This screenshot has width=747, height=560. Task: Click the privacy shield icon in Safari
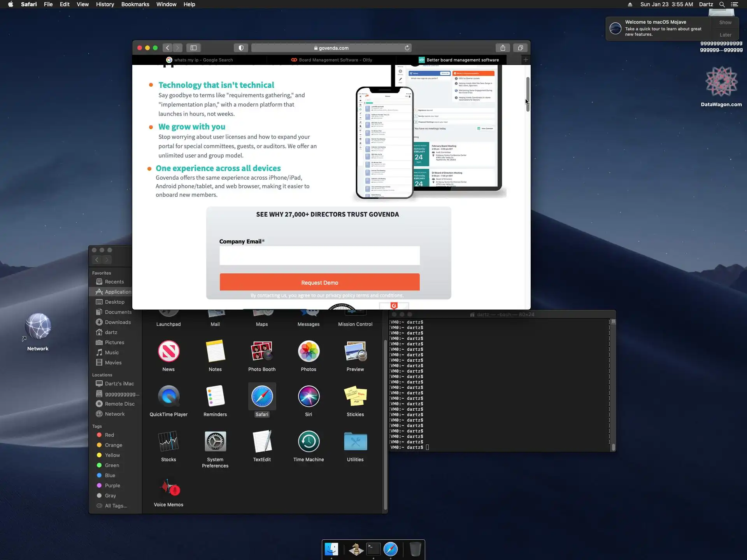tap(241, 48)
